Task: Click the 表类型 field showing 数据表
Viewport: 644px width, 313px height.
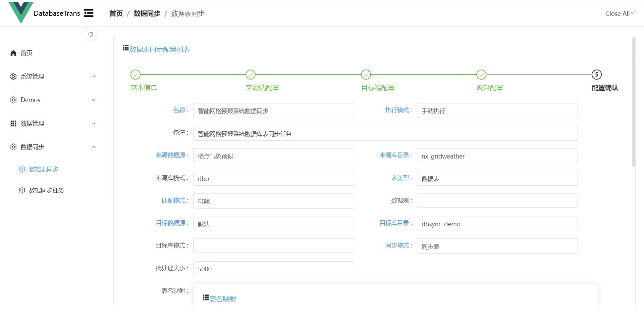Action: (x=497, y=178)
